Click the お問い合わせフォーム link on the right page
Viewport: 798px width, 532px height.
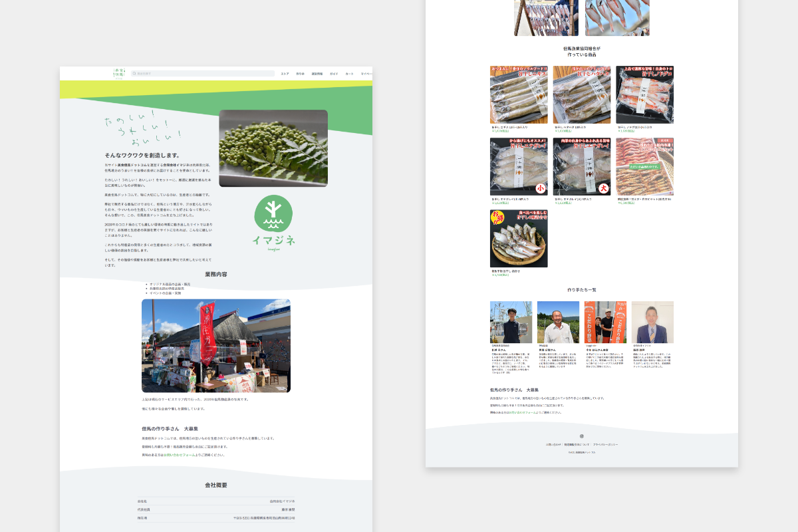point(523,412)
